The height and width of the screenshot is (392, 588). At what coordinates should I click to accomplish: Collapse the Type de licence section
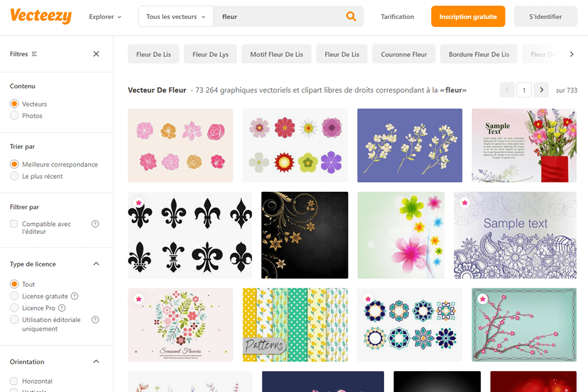point(96,263)
